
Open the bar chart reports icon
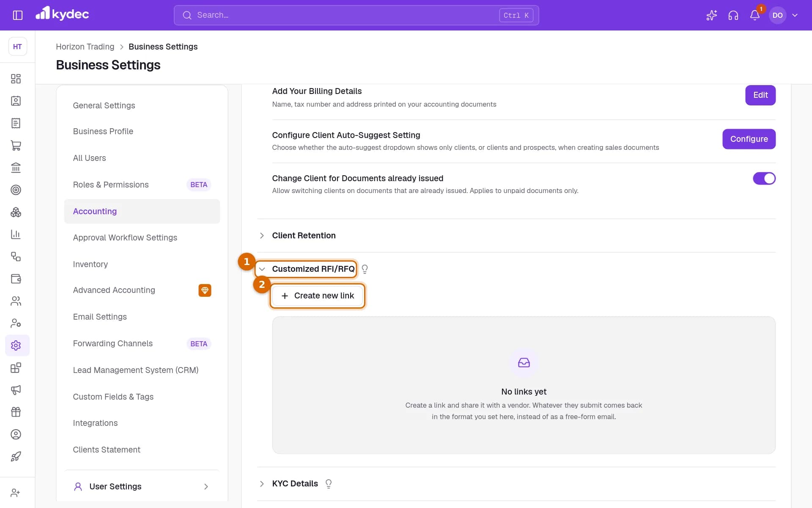[x=16, y=234]
